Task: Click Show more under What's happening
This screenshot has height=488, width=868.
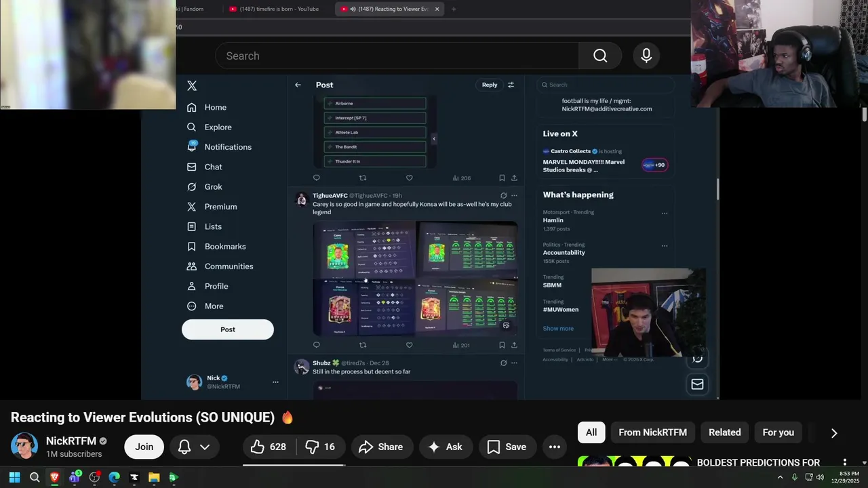Action: tap(558, 329)
